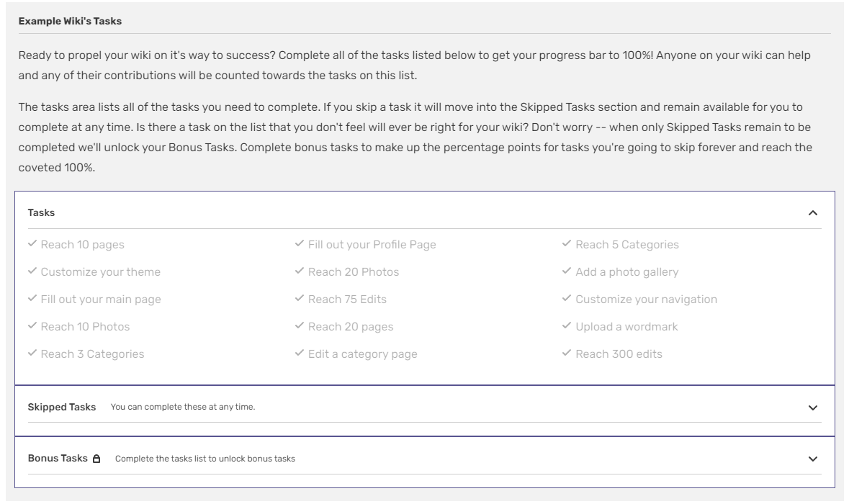
Task: Click the Example Wiki's Tasks title
Action: pyautogui.click(x=70, y=22)
